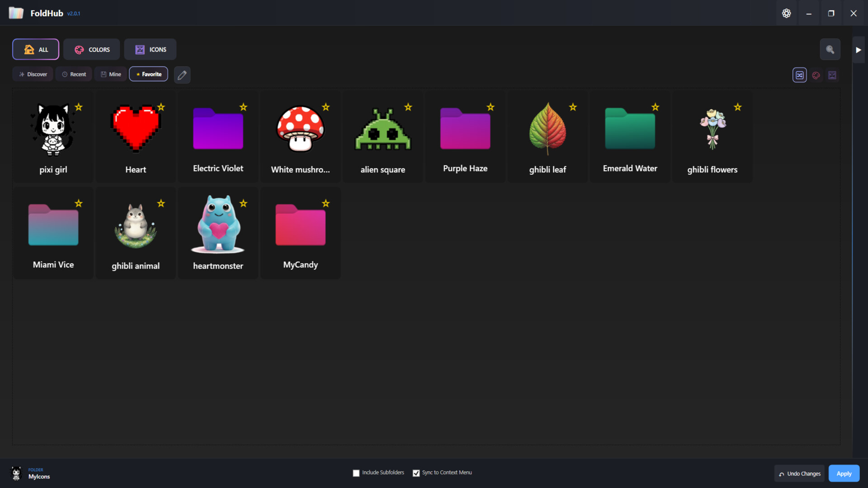Viewport: 868px width, 488px height.
Task: Enable the Include Subfolders checkbox
Action: click(x=356, y=473)
